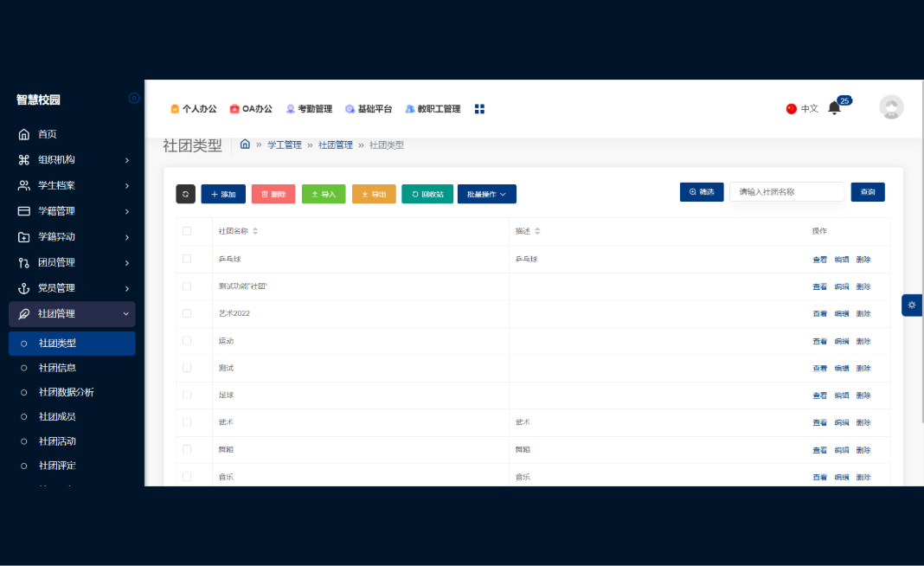Click the page vertical scrollbar
924x566 pixels.
pos(921,251)
